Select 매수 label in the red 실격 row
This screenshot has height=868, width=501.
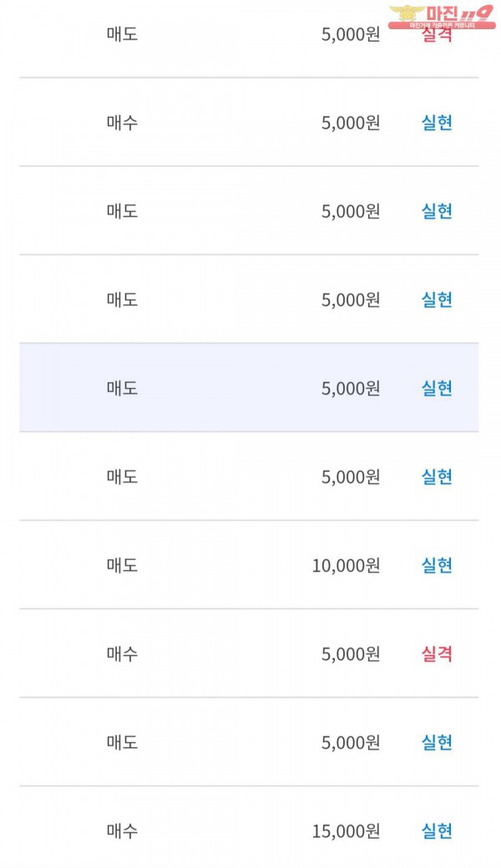(x=122, y=654)
